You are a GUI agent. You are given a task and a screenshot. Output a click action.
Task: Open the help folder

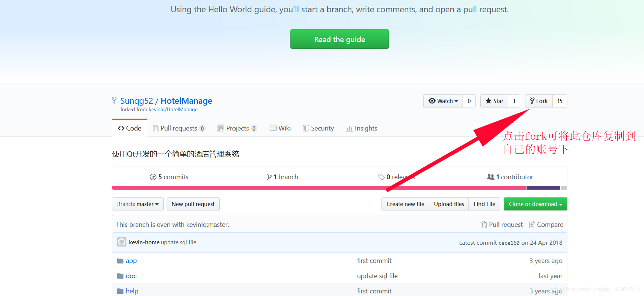(132, 291)
